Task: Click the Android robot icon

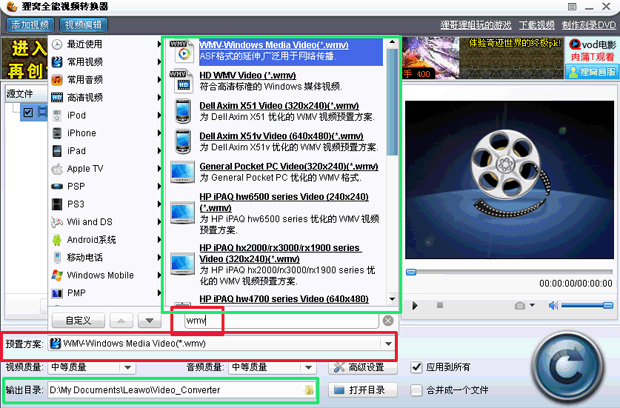Action: click(x=57, y=240)
